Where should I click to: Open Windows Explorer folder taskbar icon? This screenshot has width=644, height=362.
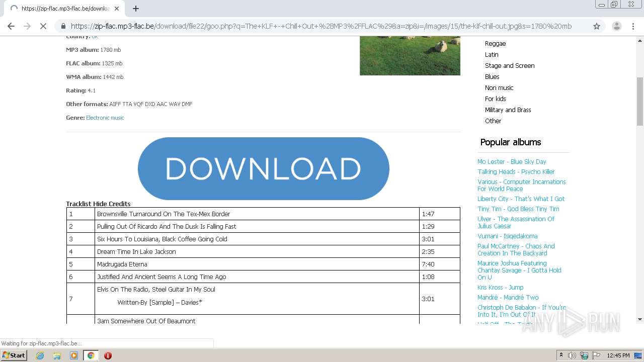57,355
